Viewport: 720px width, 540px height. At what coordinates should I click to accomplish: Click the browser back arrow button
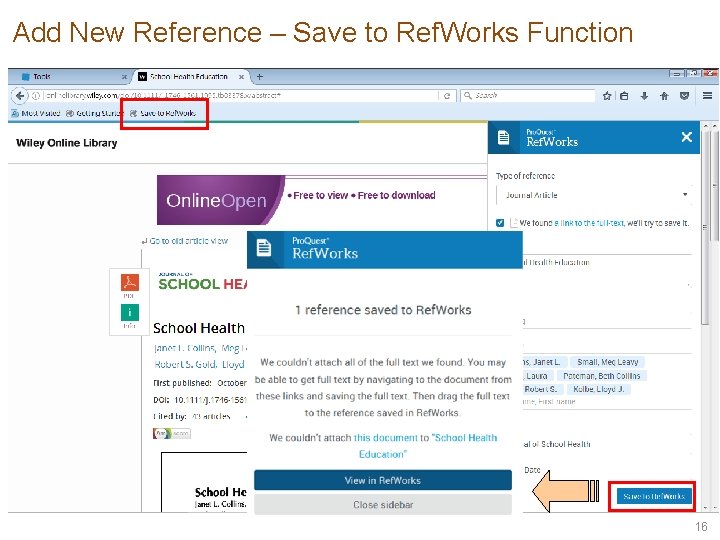[x=19, y=96]
